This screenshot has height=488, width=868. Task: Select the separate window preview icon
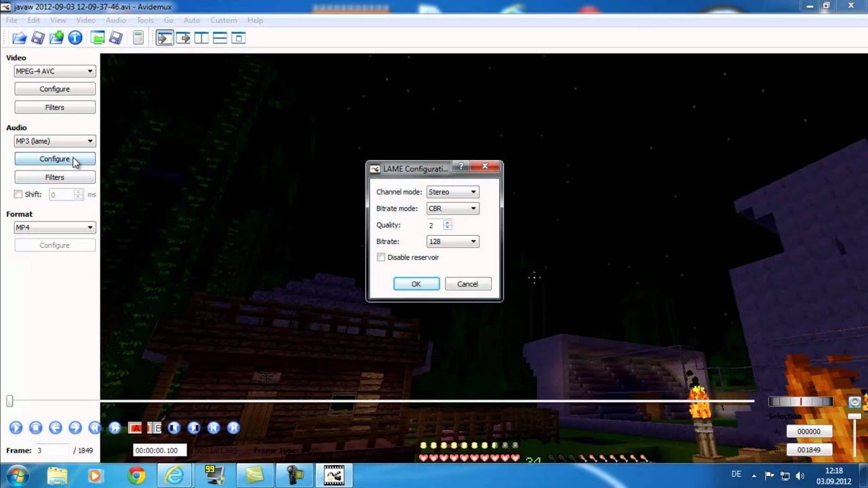pos(238,38)
